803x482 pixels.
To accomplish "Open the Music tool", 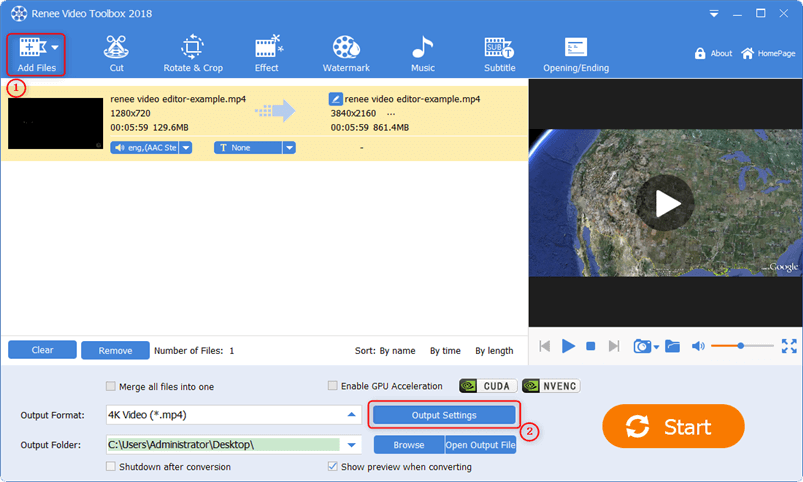I will (422, 53).
